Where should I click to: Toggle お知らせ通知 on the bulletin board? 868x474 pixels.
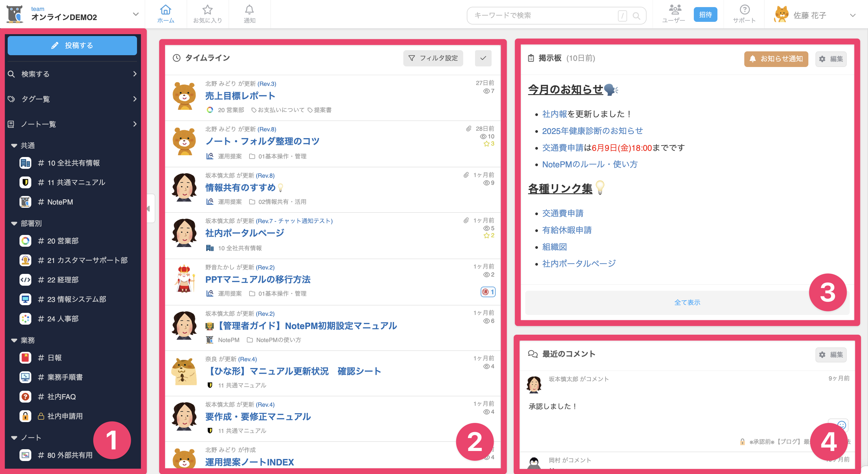[x=776, y=59]
